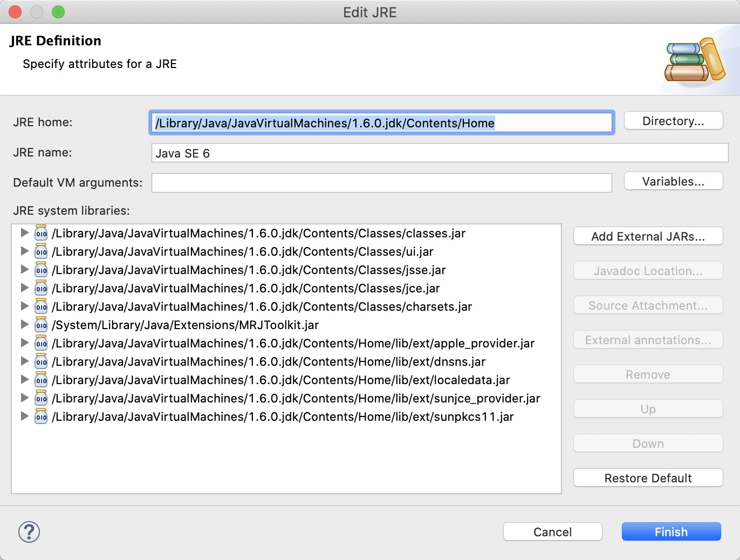Click the jar icon for localedata.jar
Image resolution: width=740 pixels, height=560 pixels.
pos(41,380)
